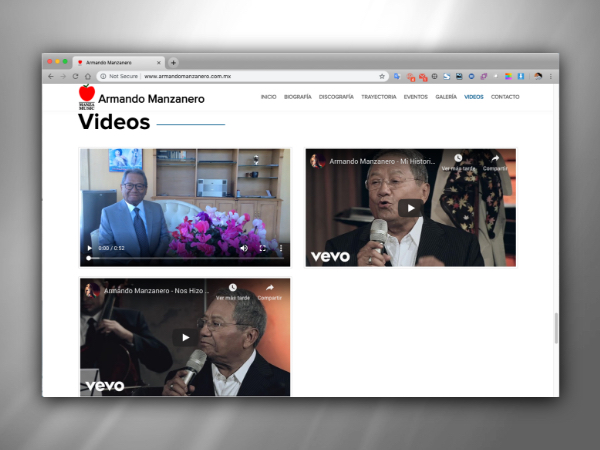Open the browser profile avatar

[538, 77]
